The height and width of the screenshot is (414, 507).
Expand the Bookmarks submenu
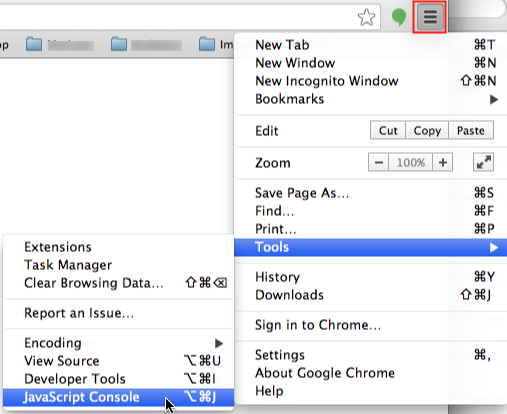pos(371,99)
